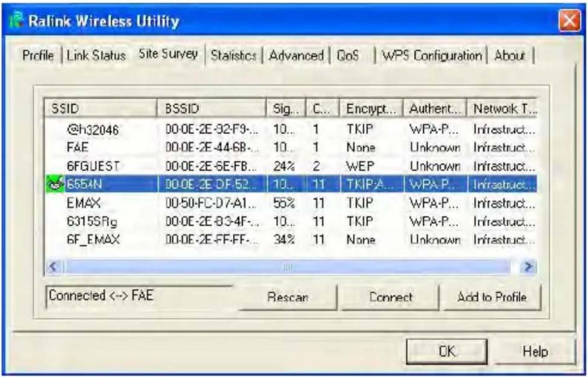Select the 6FGUEST network row
Viewport: 588px width, 377px height.
pos(291,167)
